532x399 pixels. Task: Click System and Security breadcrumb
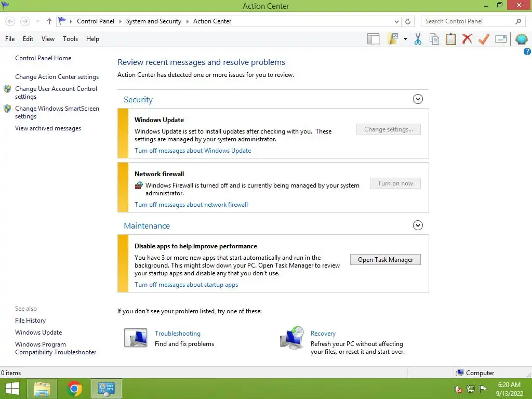tap(154, 21)
